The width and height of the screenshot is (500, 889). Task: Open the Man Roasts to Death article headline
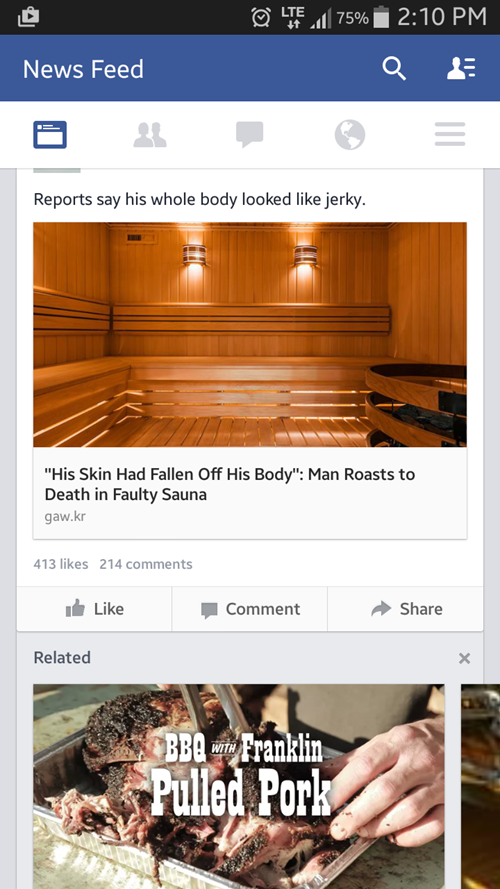point(230,484)
